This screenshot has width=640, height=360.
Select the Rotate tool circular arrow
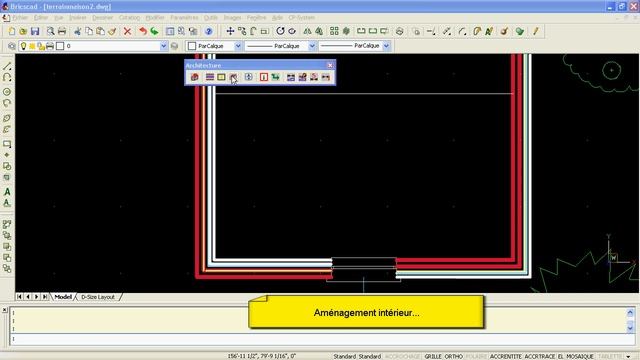(x=280, y=31)
